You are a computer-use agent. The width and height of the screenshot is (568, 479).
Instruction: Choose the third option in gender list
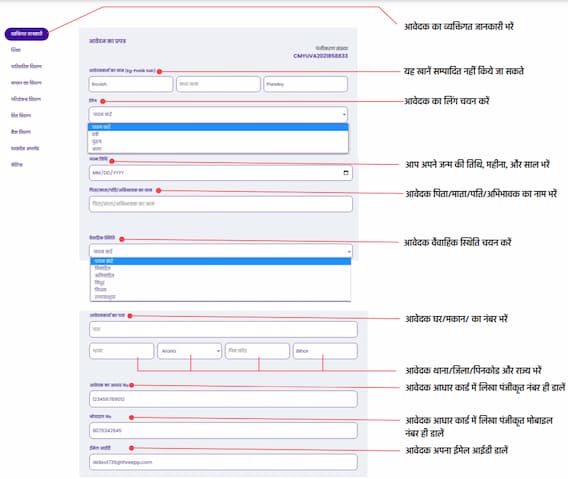click(218, 141)
